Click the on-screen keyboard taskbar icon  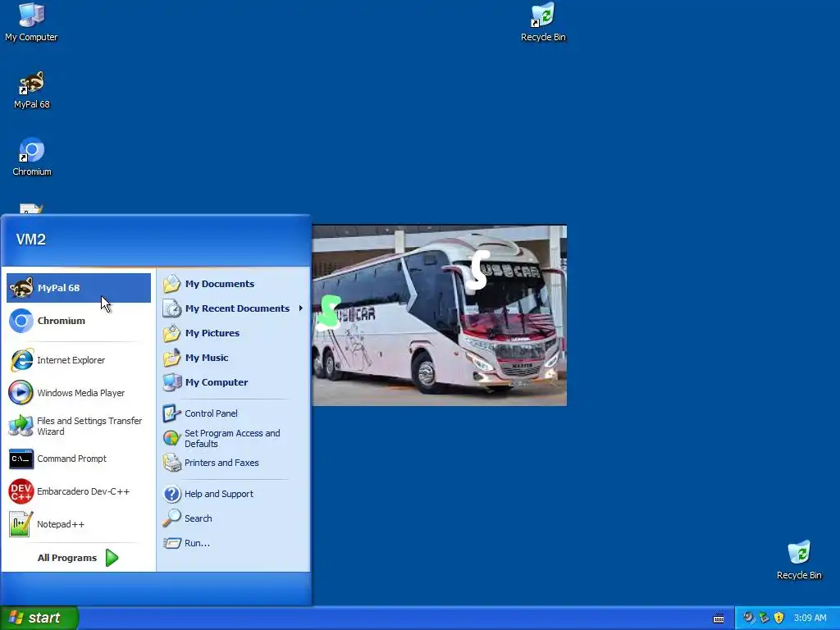click(x=719, y=619)
